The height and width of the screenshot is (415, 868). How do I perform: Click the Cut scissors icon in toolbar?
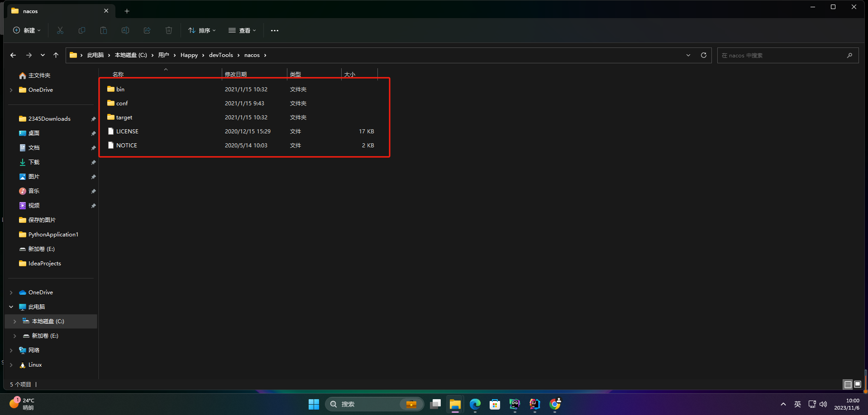[x=60, y=30]
